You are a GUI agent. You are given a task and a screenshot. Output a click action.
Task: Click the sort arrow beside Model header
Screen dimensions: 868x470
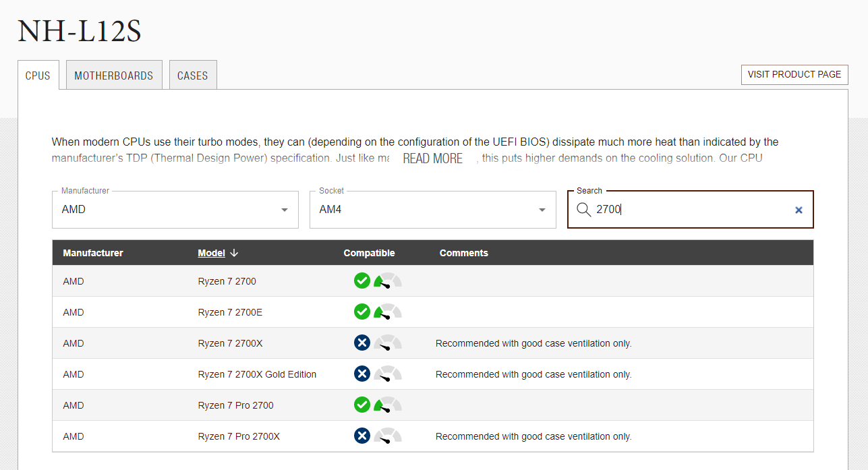coord(234,253)
